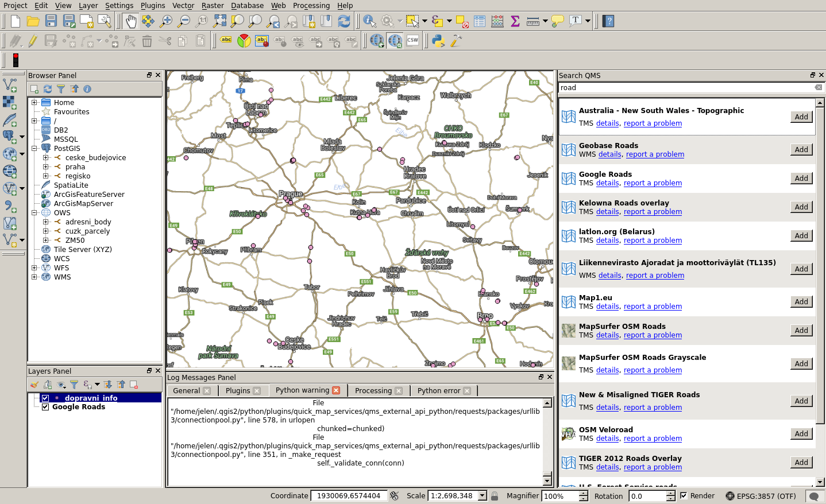The width and height of the screenshot is (826, 504).
Task: Expand the praha connection node
Action: [46, 167]
